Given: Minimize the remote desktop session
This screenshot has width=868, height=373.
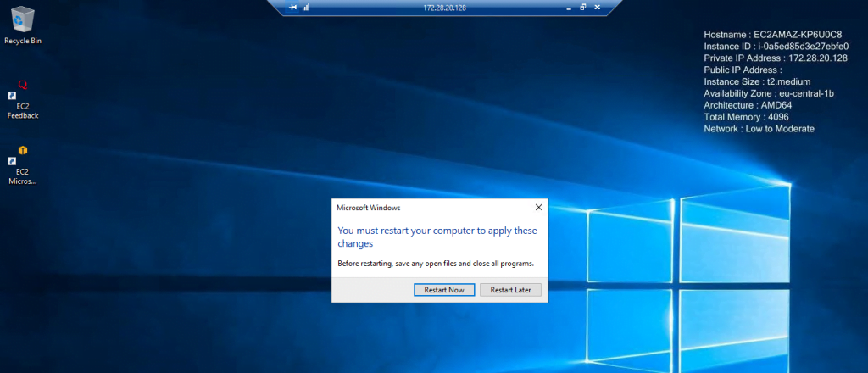Looking at the screenshot, I should pyautogui.click(x=568, y=8).
